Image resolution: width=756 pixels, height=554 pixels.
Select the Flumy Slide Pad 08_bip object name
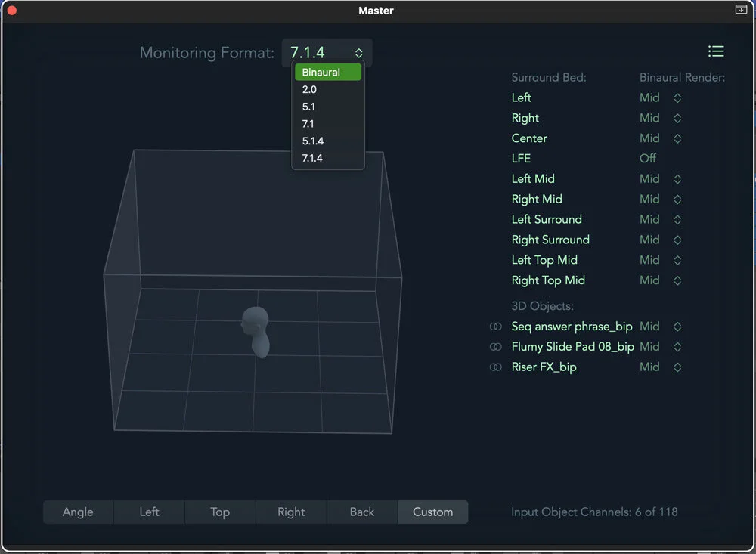tap(573, 347)
